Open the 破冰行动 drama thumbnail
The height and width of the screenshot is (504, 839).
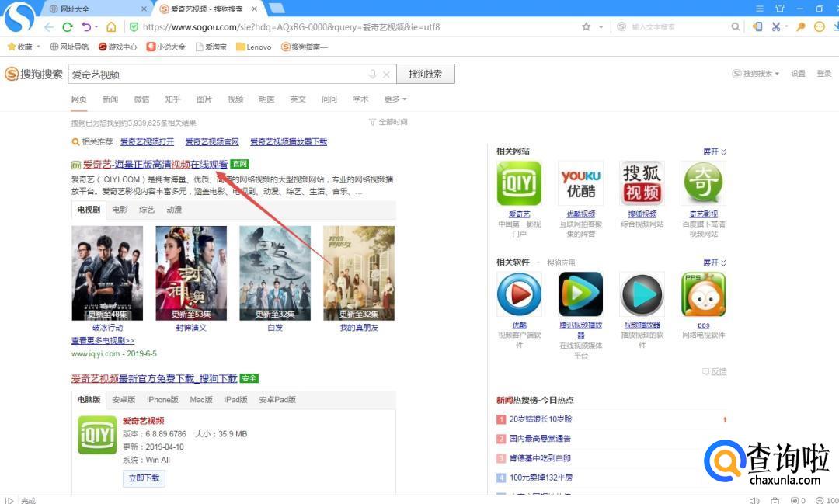pos(107,273)
